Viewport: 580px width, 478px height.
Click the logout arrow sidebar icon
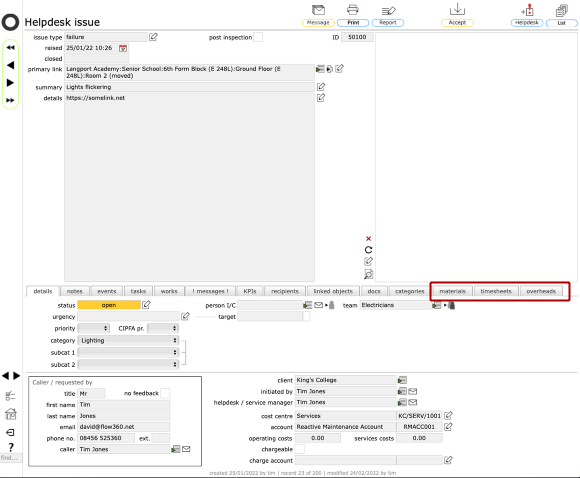(x=10, y=432)
